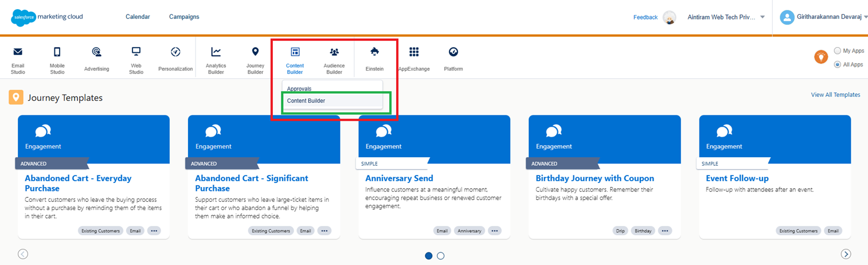Choose Approvals from the dropdown menu
868x265 pixels.
click(299, 89)
